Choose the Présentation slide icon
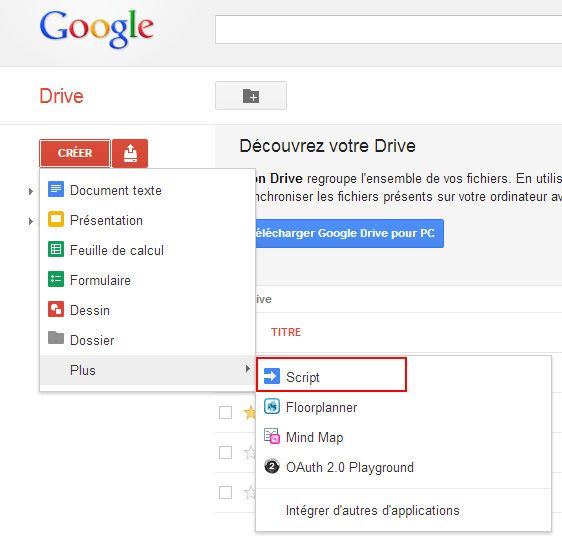Viewport: 562px width, 555px height. [56, 219]
